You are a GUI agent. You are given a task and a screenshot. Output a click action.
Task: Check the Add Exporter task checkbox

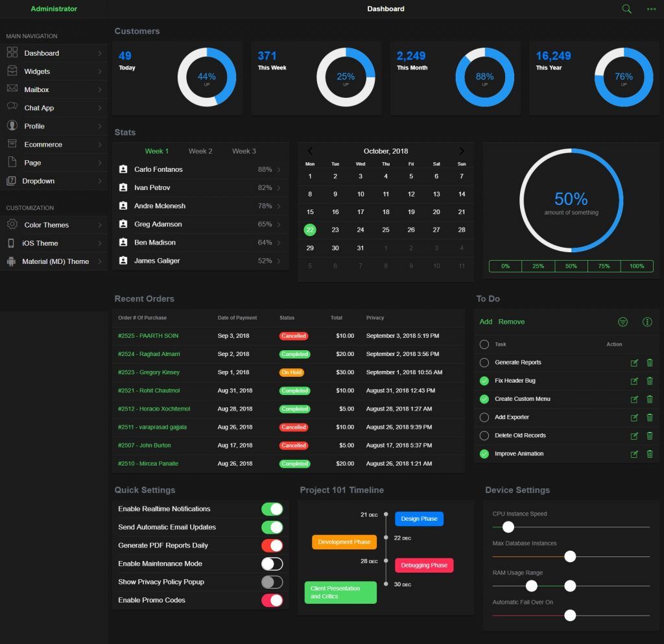coord(484,417)
